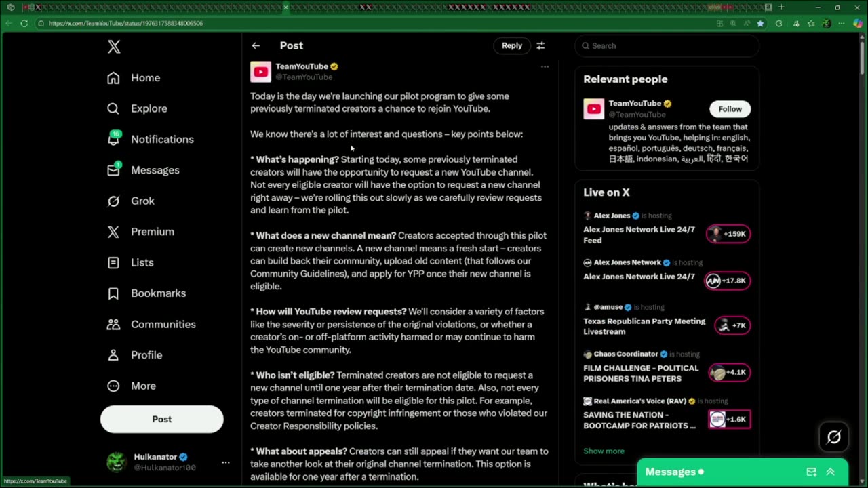Click TeamYouTube avatar in Relevant people
This screenshot has height=488, width=868.
click(594, 109)
